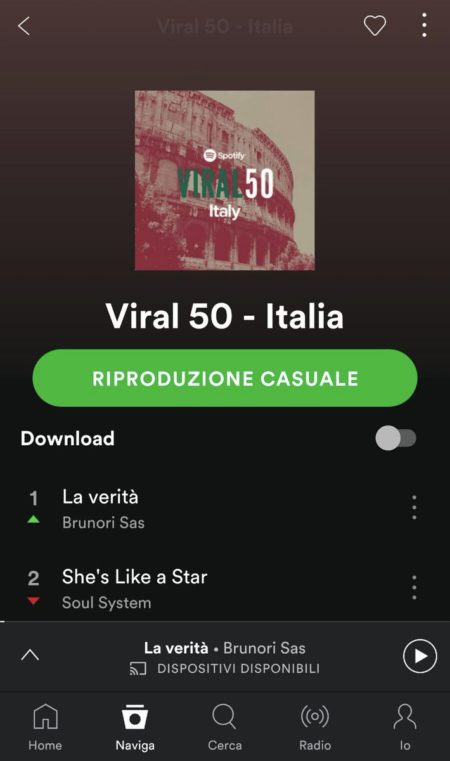Go back using the top-left arrow
This screenshot has height=761, width=450.
point(24,26)
